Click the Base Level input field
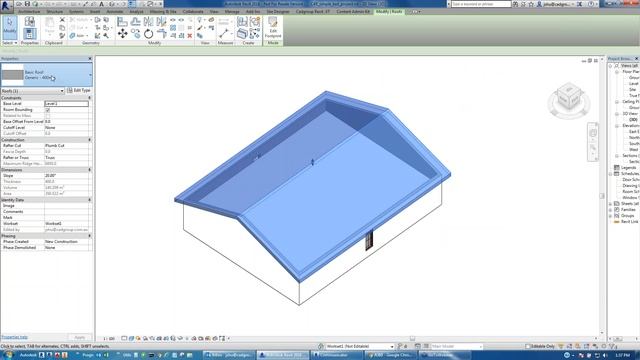This screenshot has height=360, width=640. click(66, 104)
